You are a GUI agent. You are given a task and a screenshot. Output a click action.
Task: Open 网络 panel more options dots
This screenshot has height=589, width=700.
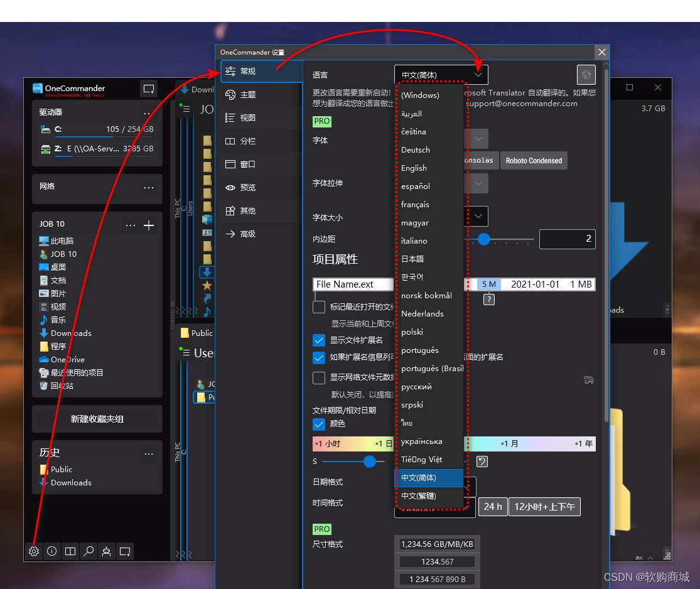click(x=149, y=188)
